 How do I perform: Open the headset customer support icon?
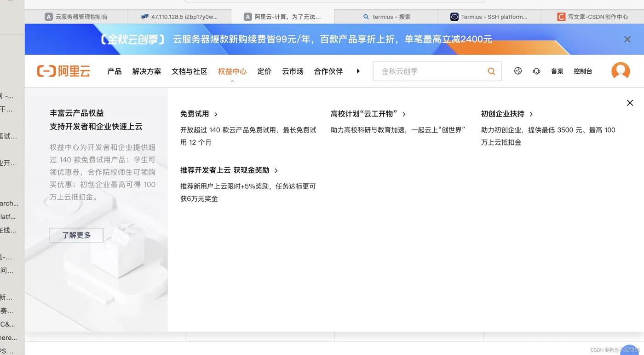536,71
